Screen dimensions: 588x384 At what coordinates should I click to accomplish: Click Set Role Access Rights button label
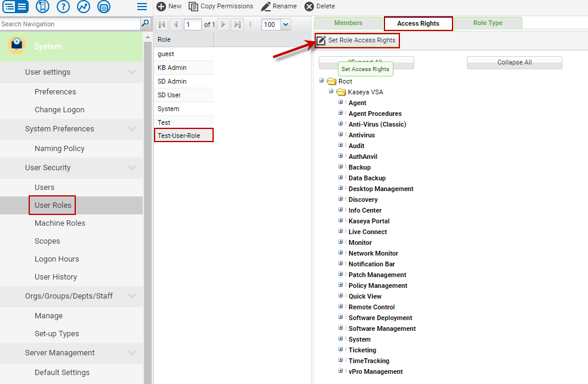(x=362, y=40)
